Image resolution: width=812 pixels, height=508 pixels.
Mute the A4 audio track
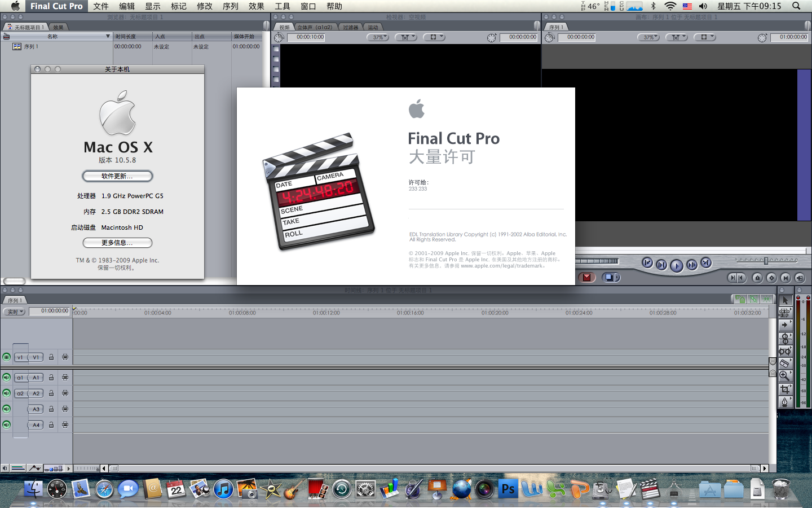[x=6, y=424]
